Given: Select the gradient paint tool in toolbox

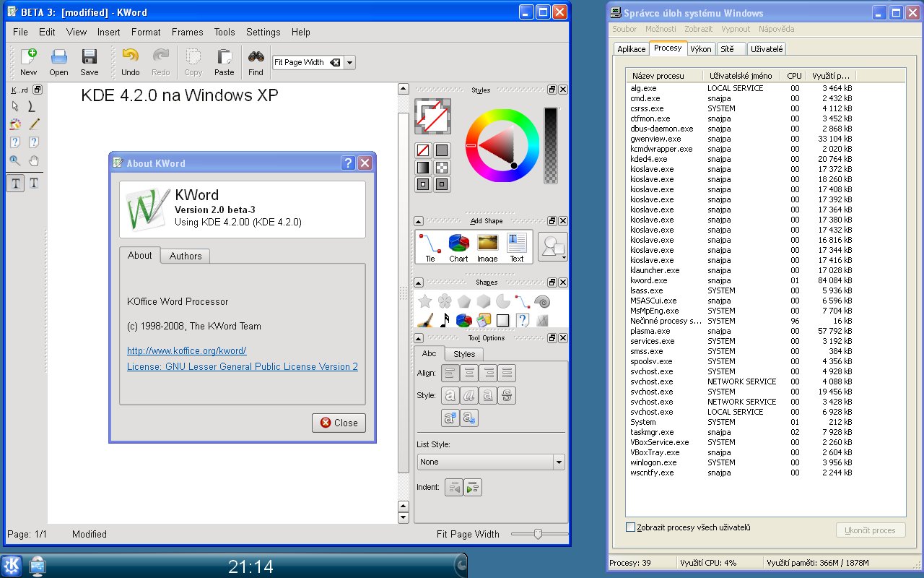Looking at the screenshot, I should pyautogui.click(x=14, y=124).
